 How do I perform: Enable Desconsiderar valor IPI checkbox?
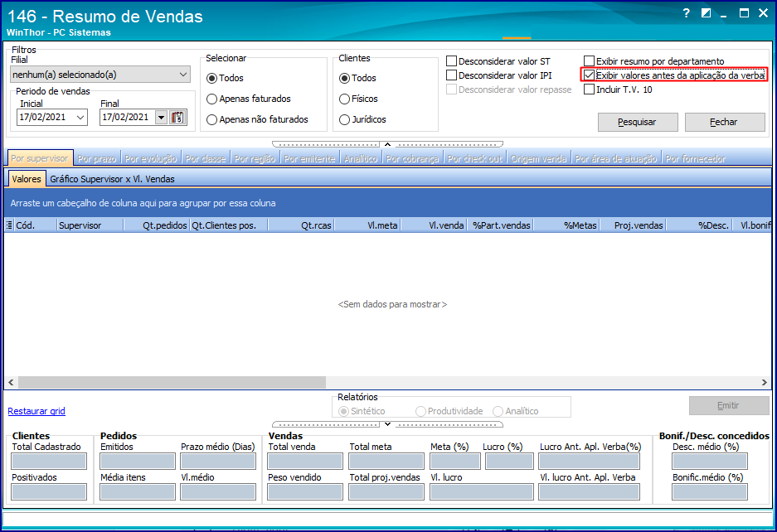click(x=451, y=75)
